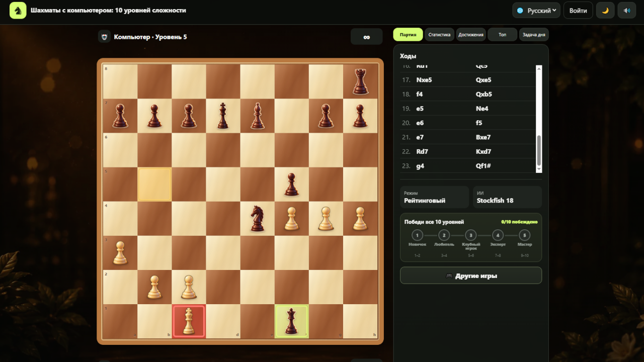Screen dimensions: 644x362
Task: Select the white pawn on c2
Action: coord(189,287)
